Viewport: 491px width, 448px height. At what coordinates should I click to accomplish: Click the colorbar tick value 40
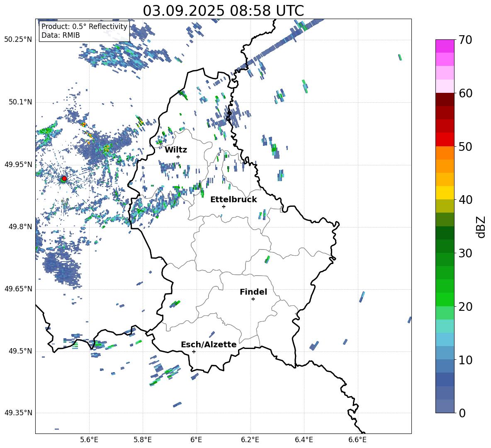coord(465,200)
